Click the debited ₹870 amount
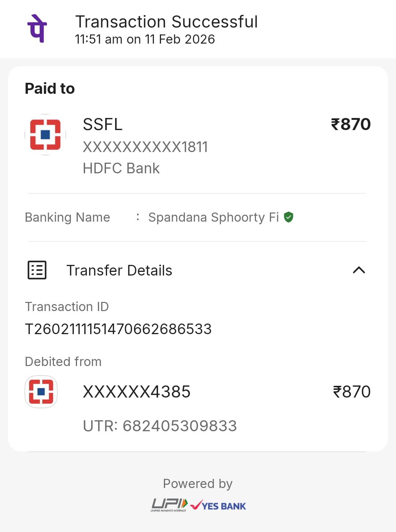The width and height of the screenshot is (396, 532). (x=351, y=392)
